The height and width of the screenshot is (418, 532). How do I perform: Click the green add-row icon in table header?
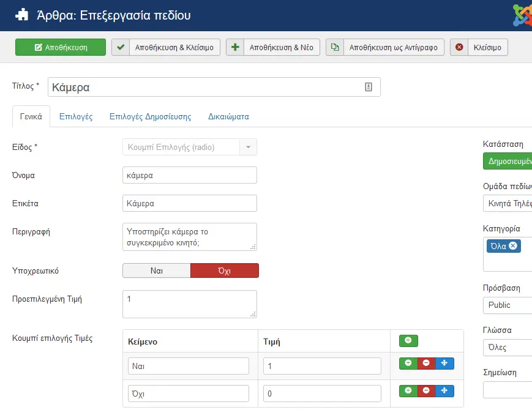[408, 341]
